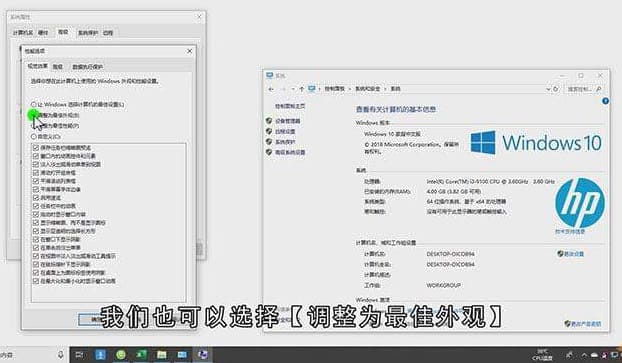This screenshot has width=622, height=363.
Task: Switch to the 视觉效果 tab
Action: (38, 66)
